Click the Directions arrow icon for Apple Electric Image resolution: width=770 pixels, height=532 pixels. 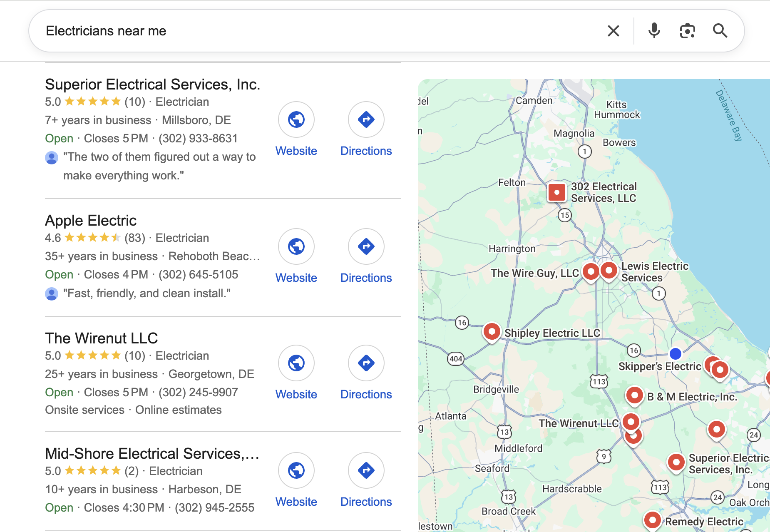[x=366, y=246]
